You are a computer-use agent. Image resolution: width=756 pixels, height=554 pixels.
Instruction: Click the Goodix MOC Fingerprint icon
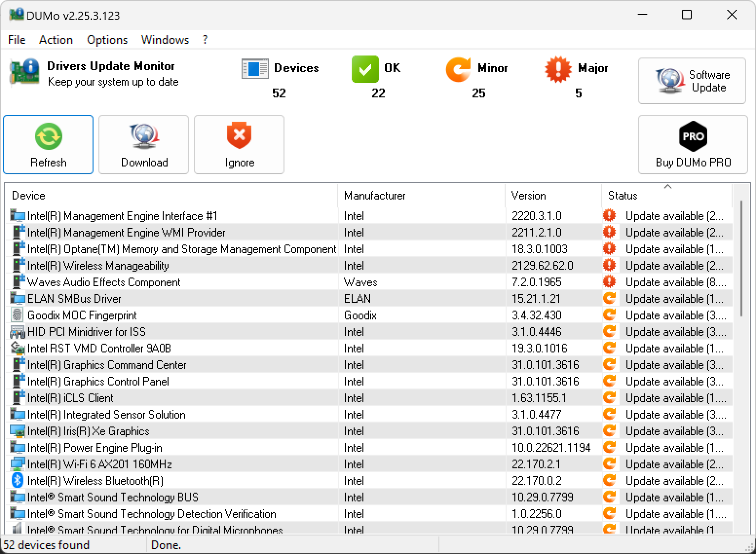coord(17,315)
